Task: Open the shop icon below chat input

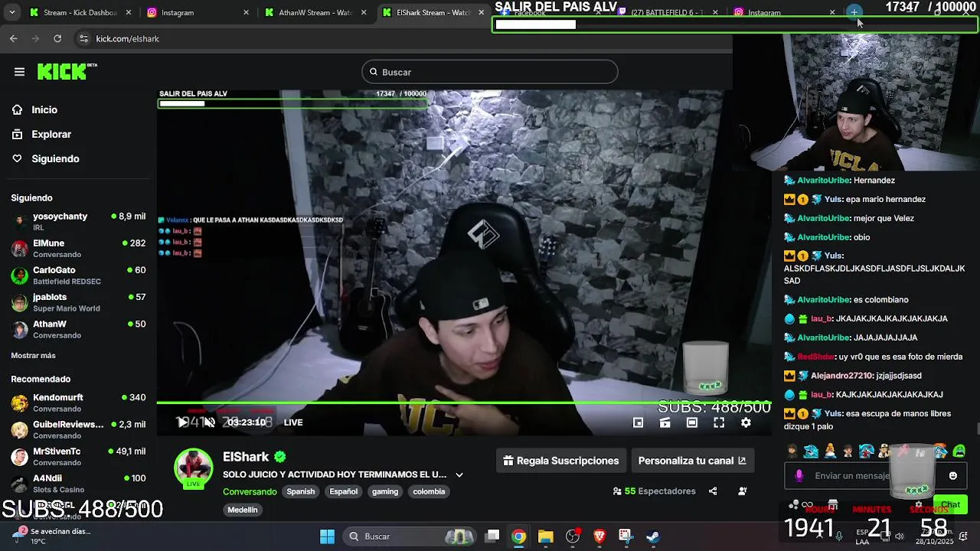Action: point(833,504)
